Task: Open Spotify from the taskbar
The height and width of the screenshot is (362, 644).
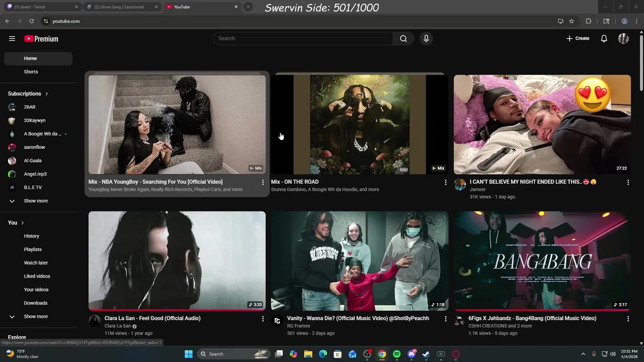Action: [x=396, y=354]
